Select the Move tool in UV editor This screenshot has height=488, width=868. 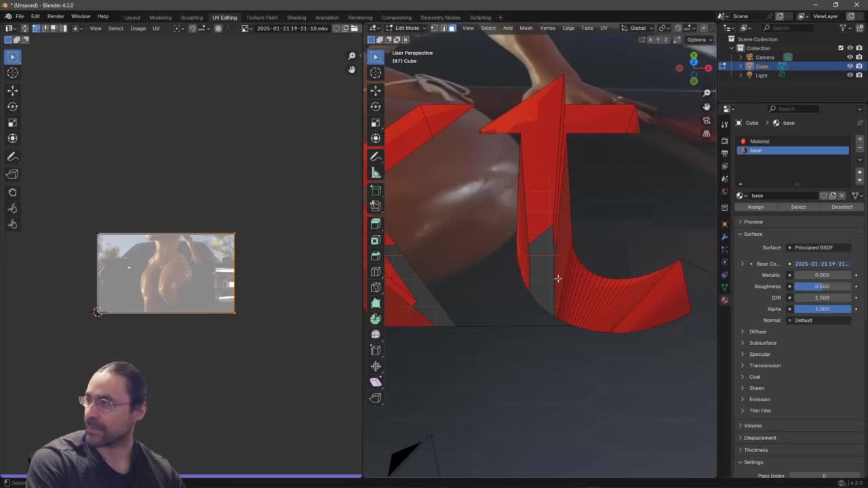[12, 90]
